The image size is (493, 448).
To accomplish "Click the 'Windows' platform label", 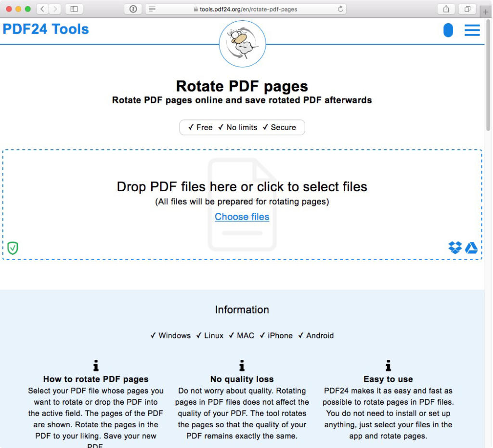I will coord(170,336).
